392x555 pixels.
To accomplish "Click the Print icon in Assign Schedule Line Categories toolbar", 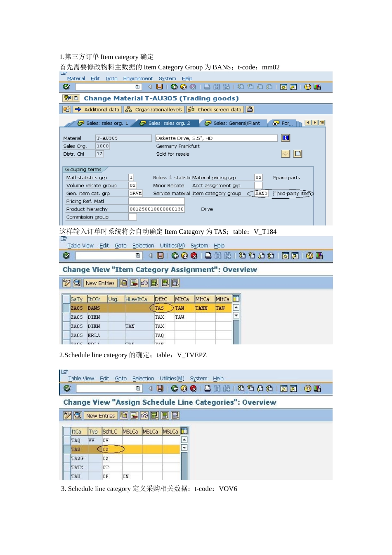I will pos(208,388).
